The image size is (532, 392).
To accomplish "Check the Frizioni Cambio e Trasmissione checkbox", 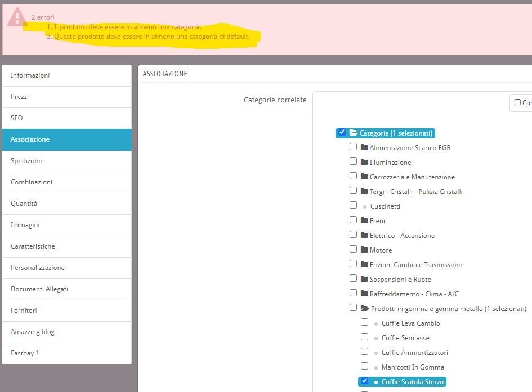I will click(353, 263).
